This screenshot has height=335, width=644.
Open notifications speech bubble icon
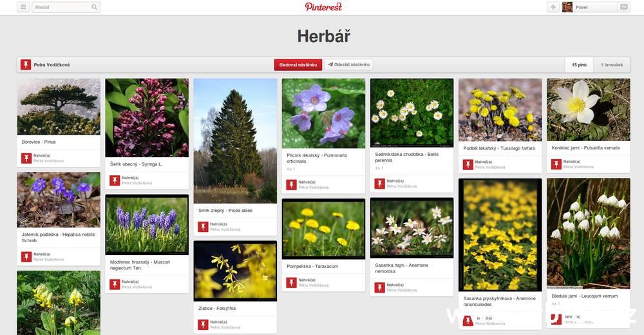tap(624, 7)
